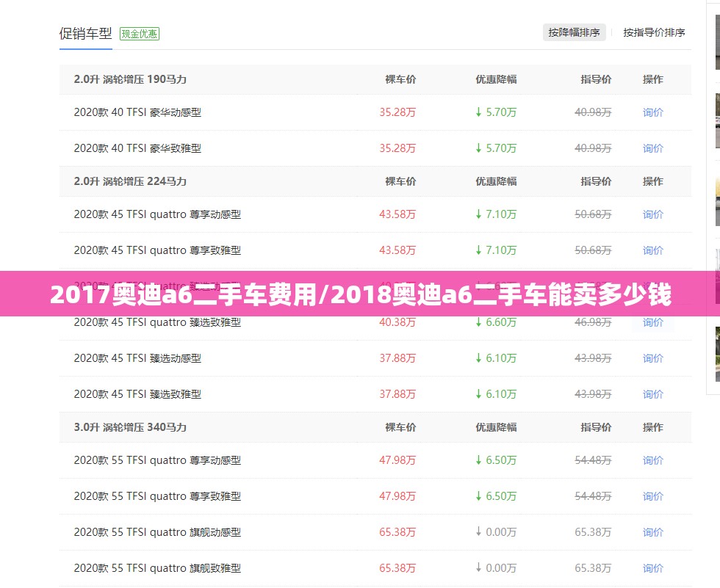Click 询价 for 55 TFSI quattro 尊享动感型
Screen dimensions: 720x588
(x=653, y=460)
